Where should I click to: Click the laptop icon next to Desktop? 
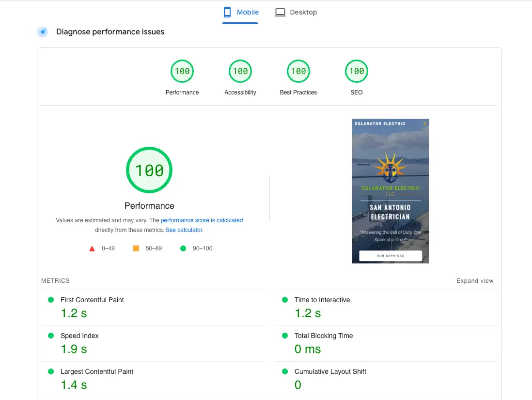pos(280,12)
